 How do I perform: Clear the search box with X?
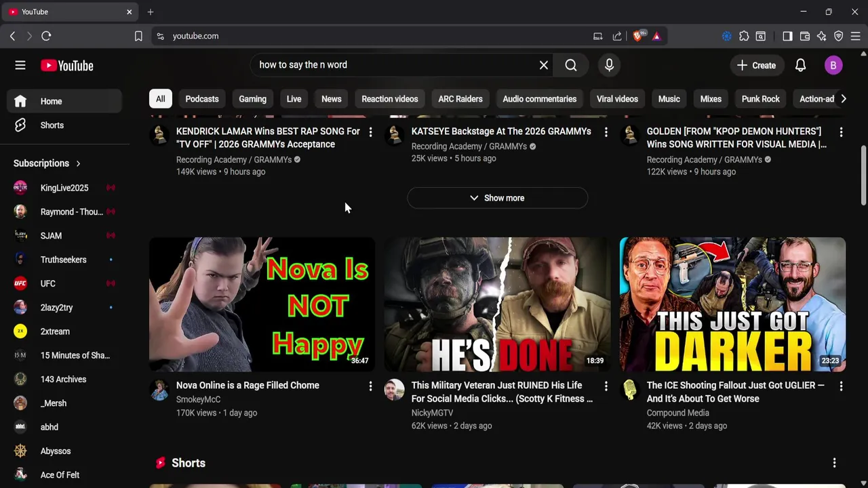(544, 65)
